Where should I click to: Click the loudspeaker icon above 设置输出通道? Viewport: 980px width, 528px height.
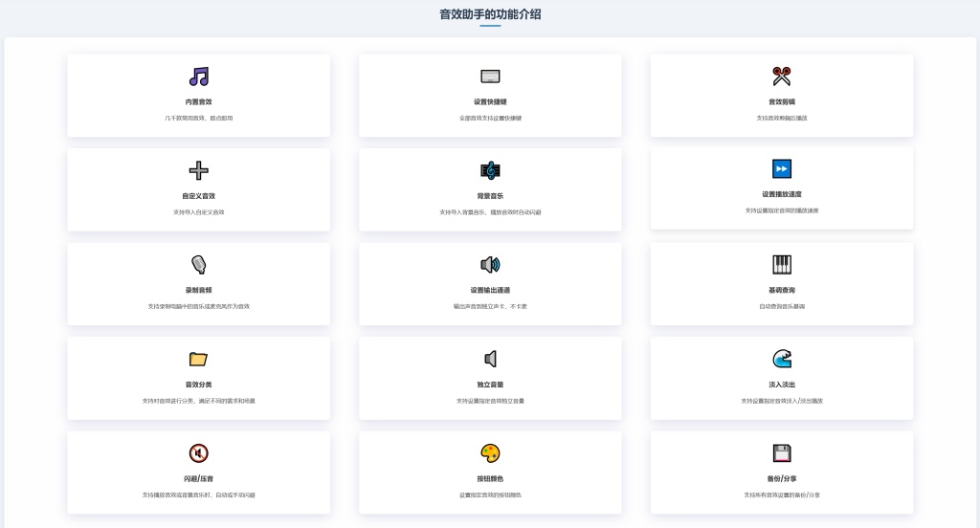point(490,265)
